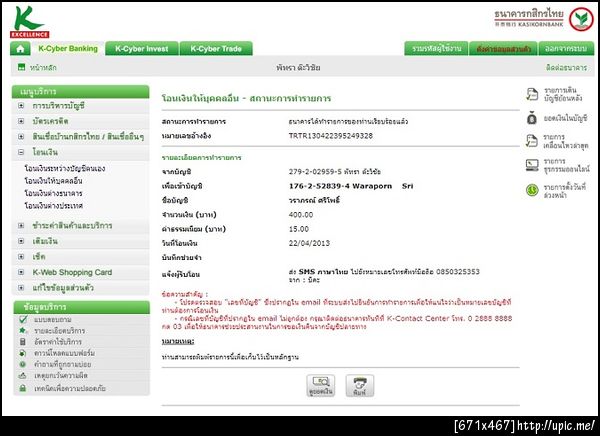Open โอนเงินต่างธนาคาร link
Screen dimensions: 600x436
(53, 193)
